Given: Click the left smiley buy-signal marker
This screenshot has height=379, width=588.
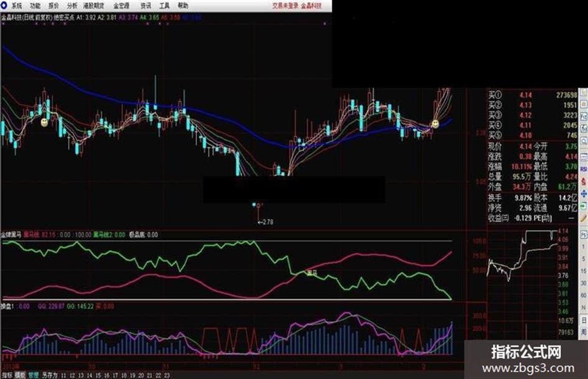Looking at the screenshot, I should pos(44,122).
